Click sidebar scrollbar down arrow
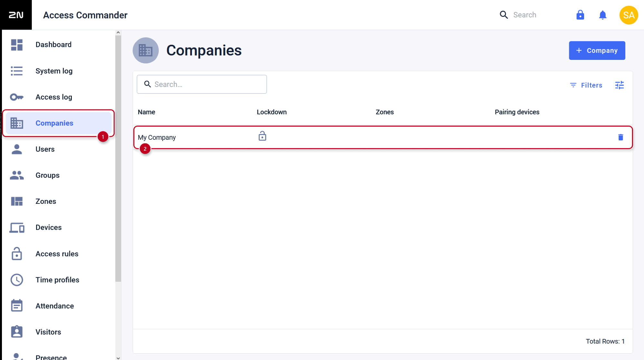The height and width of the screenshot is (360, 644). tap(118, 358)
